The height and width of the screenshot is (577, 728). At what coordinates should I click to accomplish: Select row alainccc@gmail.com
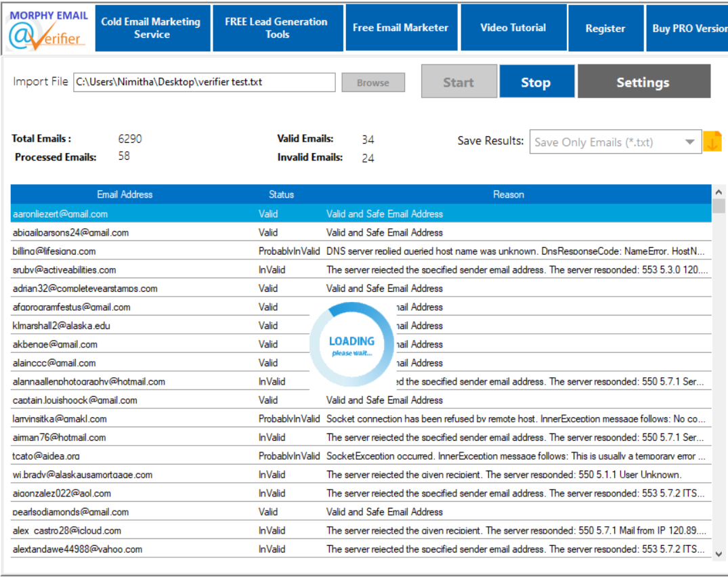(361, 362)
